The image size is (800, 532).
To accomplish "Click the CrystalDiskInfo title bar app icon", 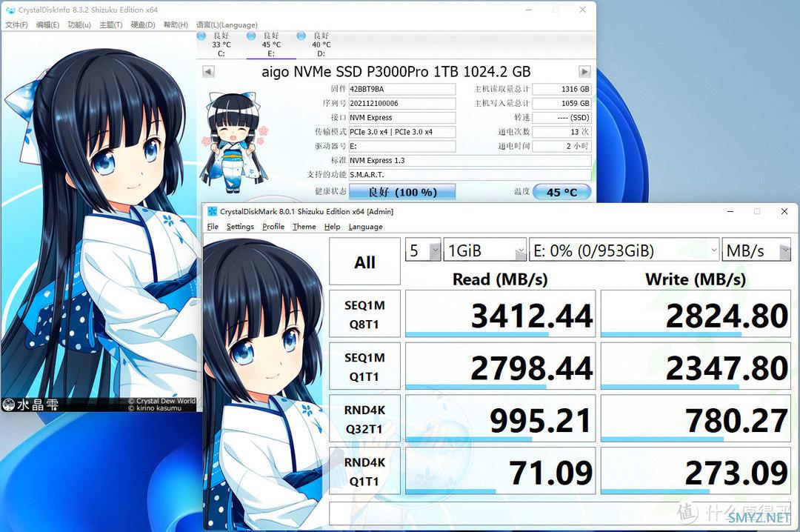I will coord(10,10).
